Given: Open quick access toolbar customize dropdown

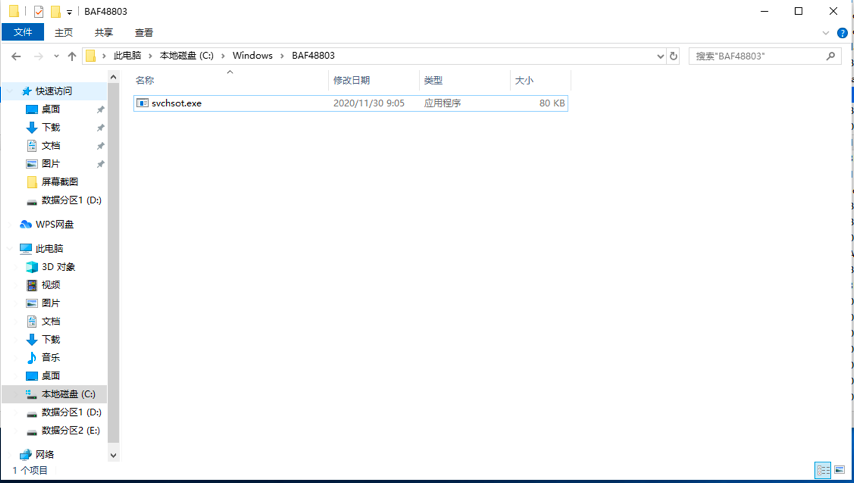Looking at the screenshot, I should pyautogui.click(x=69, y=12).
